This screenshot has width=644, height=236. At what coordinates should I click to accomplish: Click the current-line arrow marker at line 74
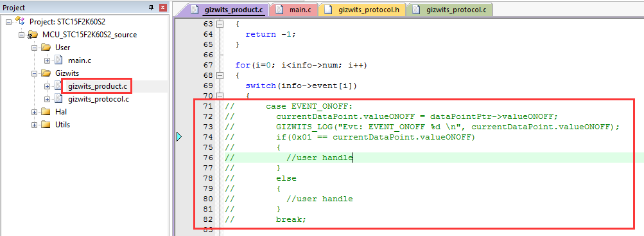[x=179, y=137]
